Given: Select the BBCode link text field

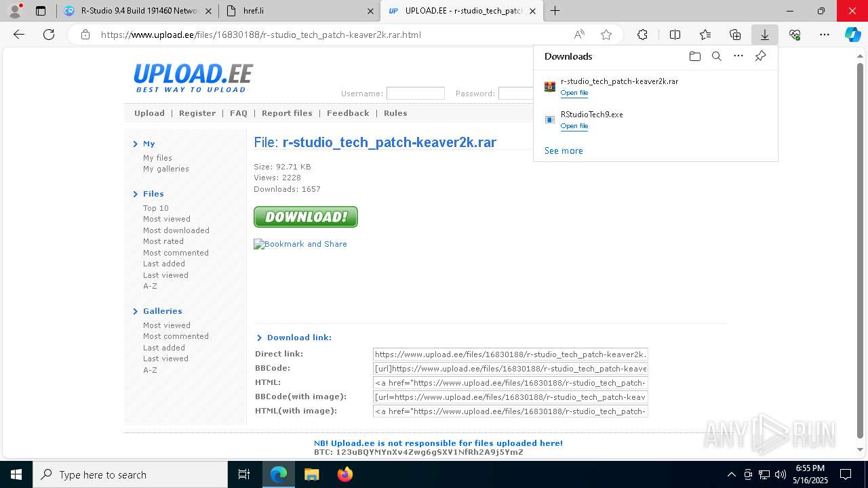Looking at the screenshot, I should point(511,369).
